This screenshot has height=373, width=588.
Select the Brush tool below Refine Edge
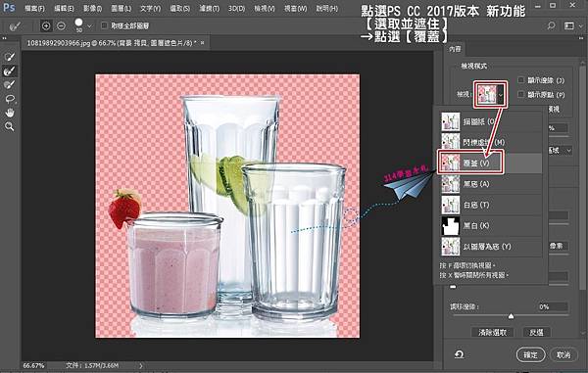[10, 84]
